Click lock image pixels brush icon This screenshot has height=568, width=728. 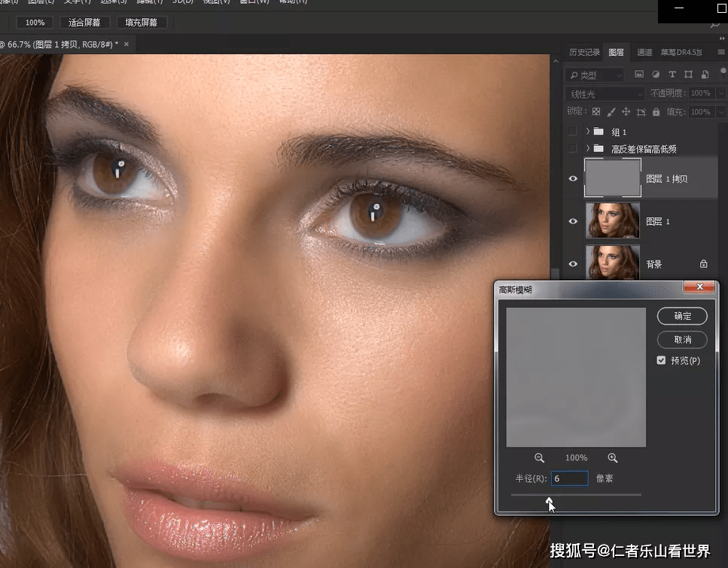pos(611,112)
